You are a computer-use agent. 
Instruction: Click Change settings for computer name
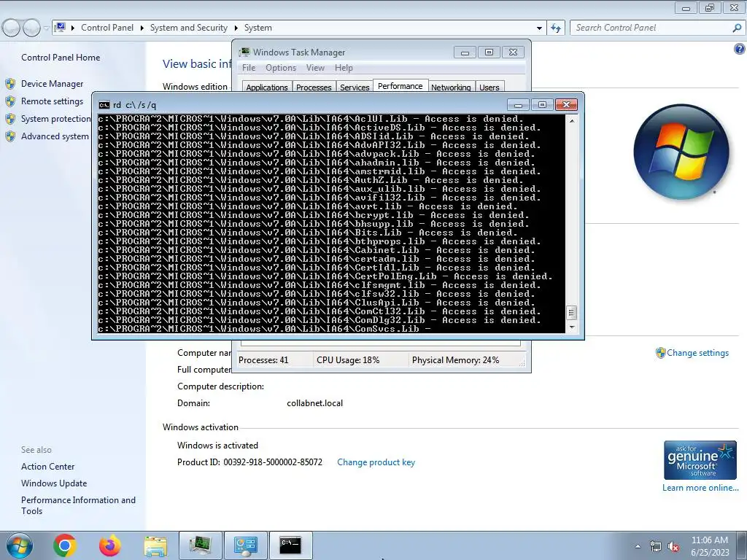697,353
